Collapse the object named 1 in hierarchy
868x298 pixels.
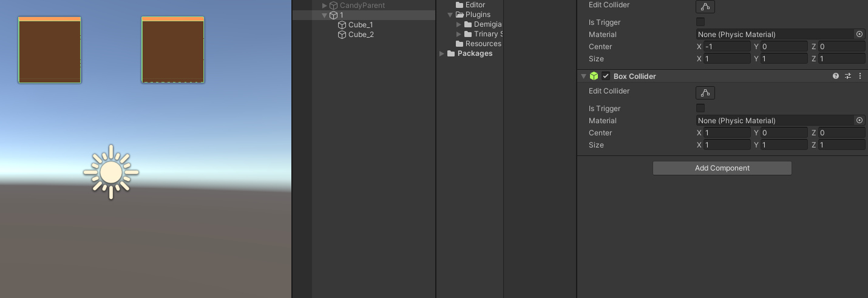(325, 15)
